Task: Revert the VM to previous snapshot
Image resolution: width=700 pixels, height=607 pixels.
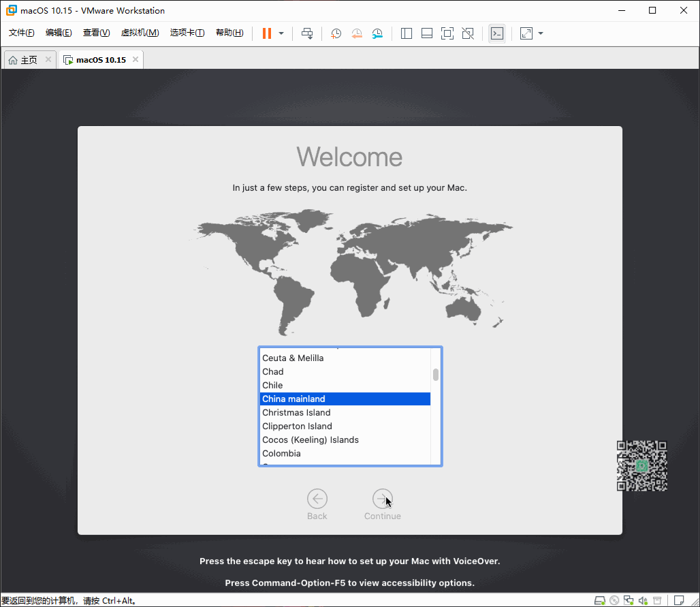Action: pos(357,33)
